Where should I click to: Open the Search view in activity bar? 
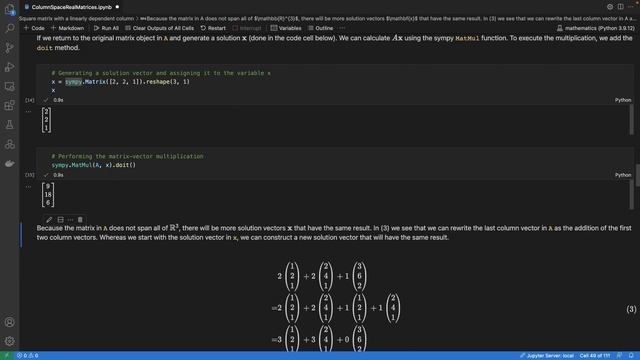pos(9,28)
